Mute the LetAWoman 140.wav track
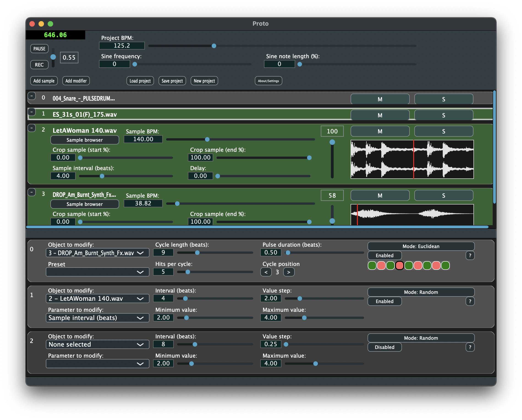The height and width of the screenshot is (420, 522). [x=380, y=131]
